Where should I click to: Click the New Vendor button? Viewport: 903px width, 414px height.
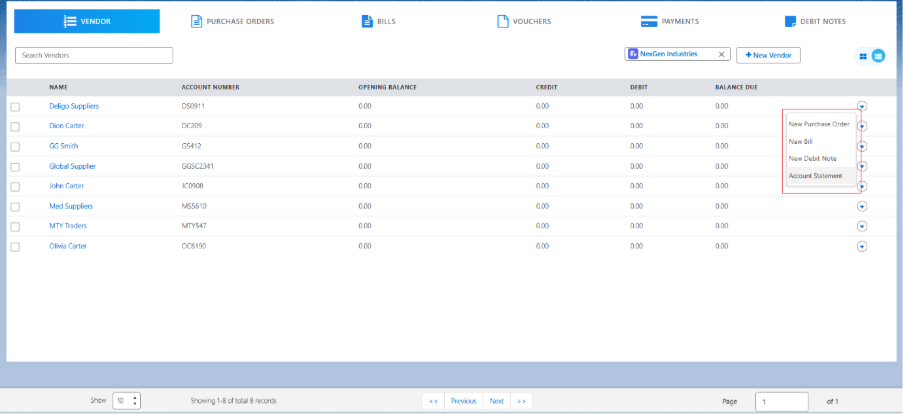pyautogui.click(x=768, y=55)
